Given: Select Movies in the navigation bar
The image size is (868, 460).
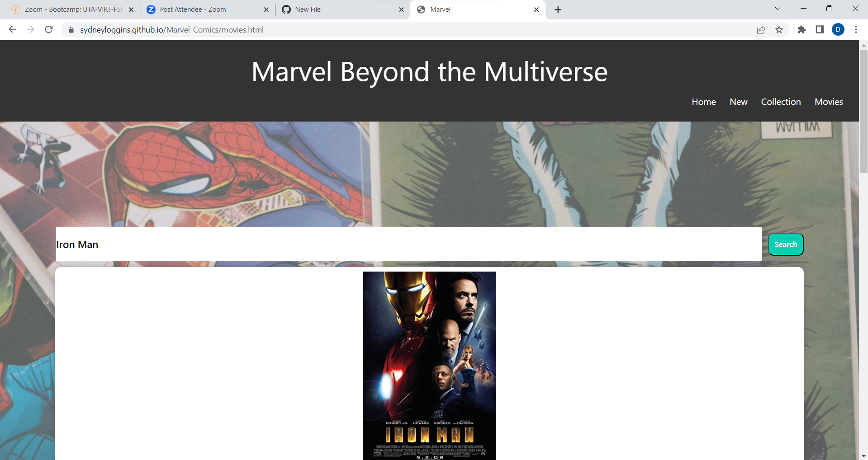Looking at the screenshot, I should click(x=828, y=102).
